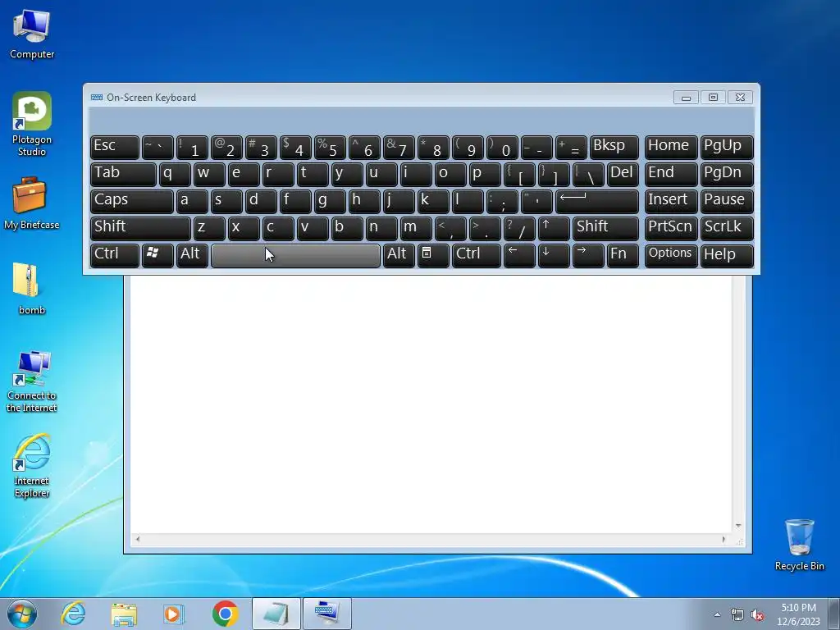
Task: Click the PgDn key
Action: coord(727,175)
